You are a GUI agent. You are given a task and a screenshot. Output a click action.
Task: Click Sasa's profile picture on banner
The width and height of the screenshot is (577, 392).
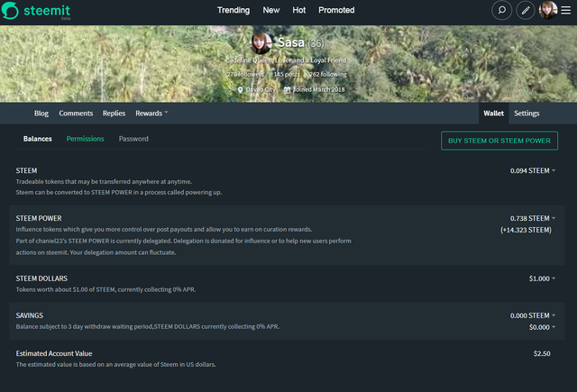point(261,43)
